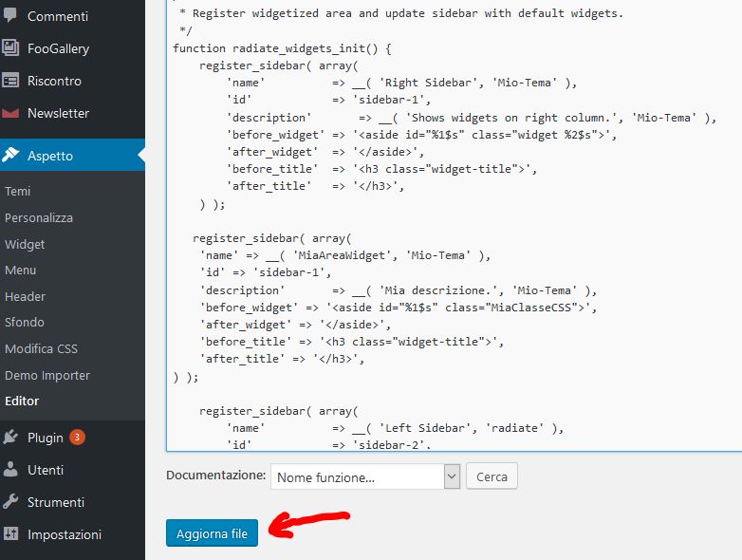The width and height of the screenshot is (742, 560).
Task: Open Modifica CSS submenu link
Action: [x=41, y=348]
